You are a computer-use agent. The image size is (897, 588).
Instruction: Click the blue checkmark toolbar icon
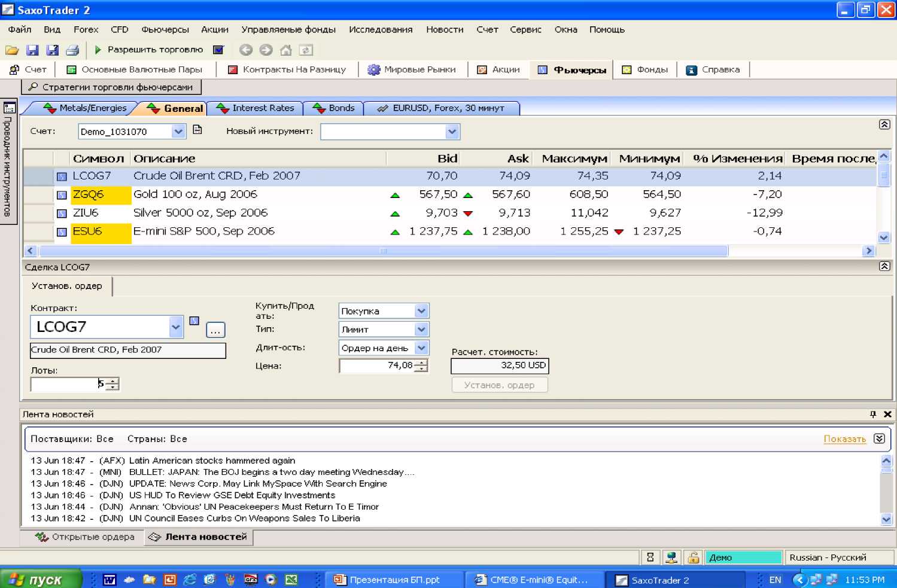[x=218, y=50]
